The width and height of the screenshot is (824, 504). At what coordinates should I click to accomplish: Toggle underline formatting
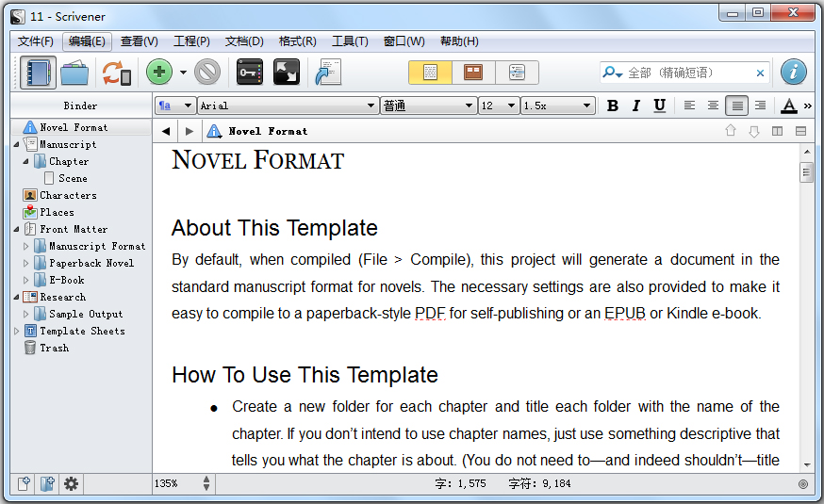tap(660, 106)
